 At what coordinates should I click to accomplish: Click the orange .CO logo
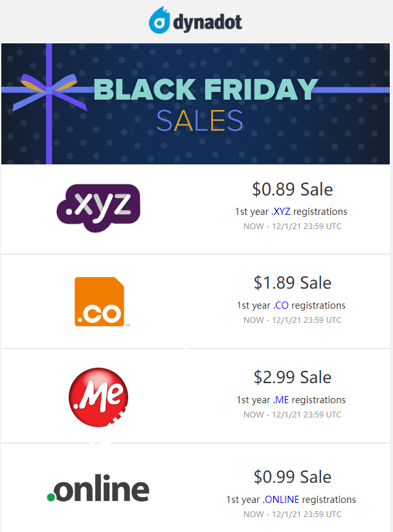(x=99, y=302)
